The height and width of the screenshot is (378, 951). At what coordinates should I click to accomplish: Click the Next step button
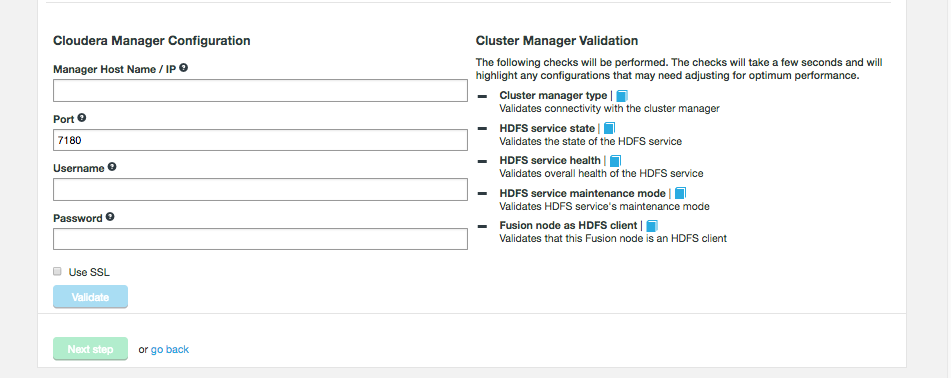[x=90, y=349]
